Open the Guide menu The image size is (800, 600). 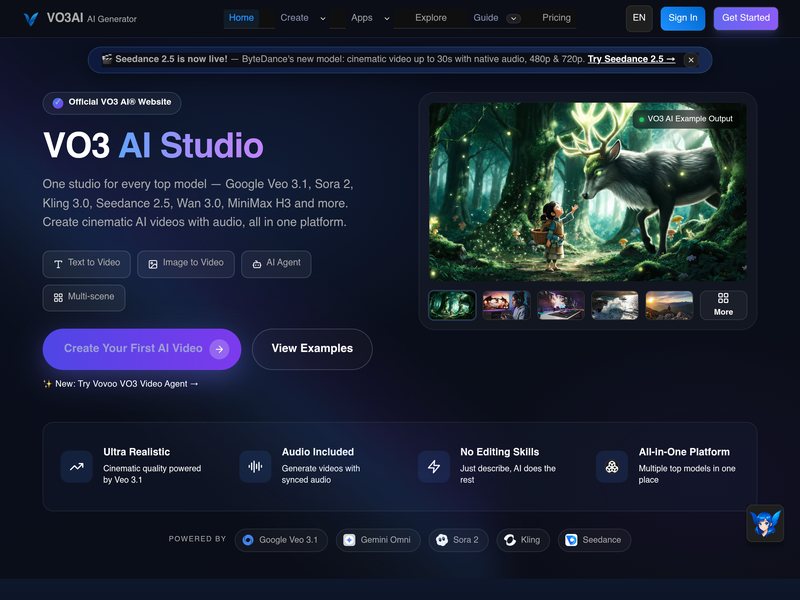(486, 18)
